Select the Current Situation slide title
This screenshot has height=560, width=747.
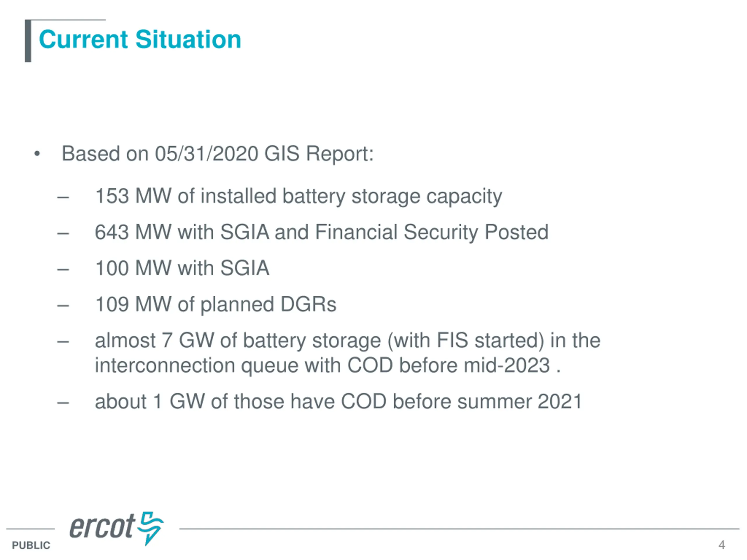point(140,39)
